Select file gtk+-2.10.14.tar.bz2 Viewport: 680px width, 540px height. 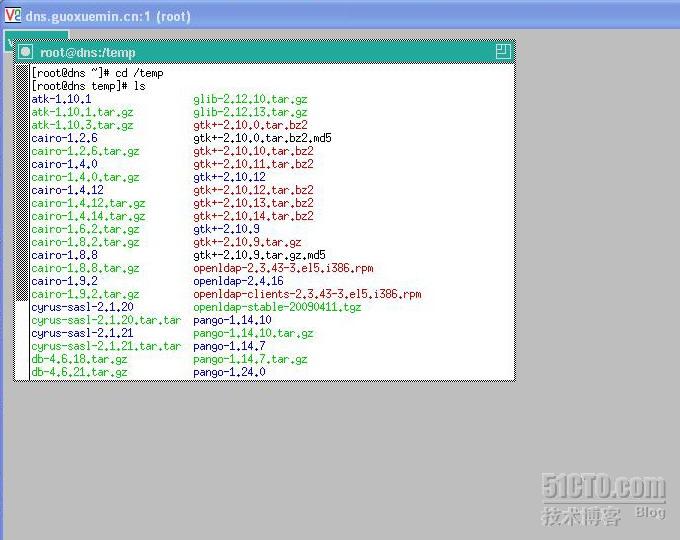pyautogui.click(x=253, y=216)
